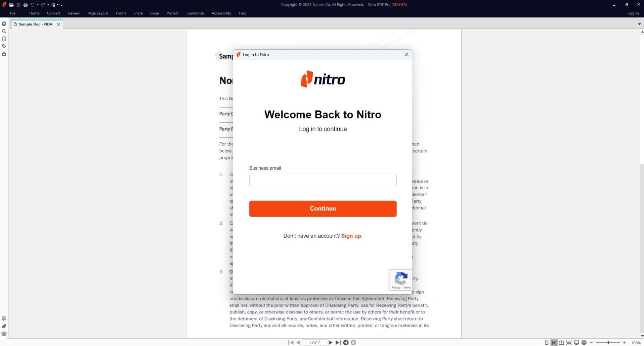Open the Share ribbon tab
This screenshot has height=346, width=644.
pyautogui.click(x=138, y=13)
